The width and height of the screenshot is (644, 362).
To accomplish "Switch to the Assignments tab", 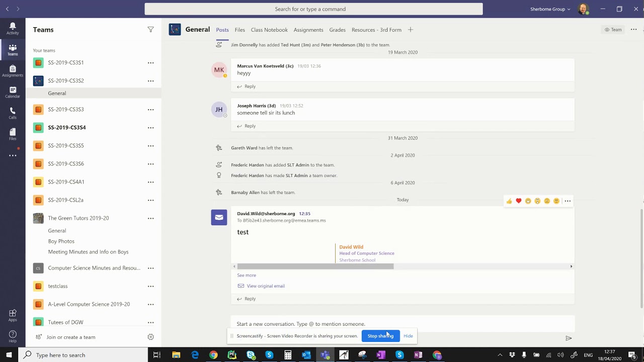I will (x=308, y=30).
